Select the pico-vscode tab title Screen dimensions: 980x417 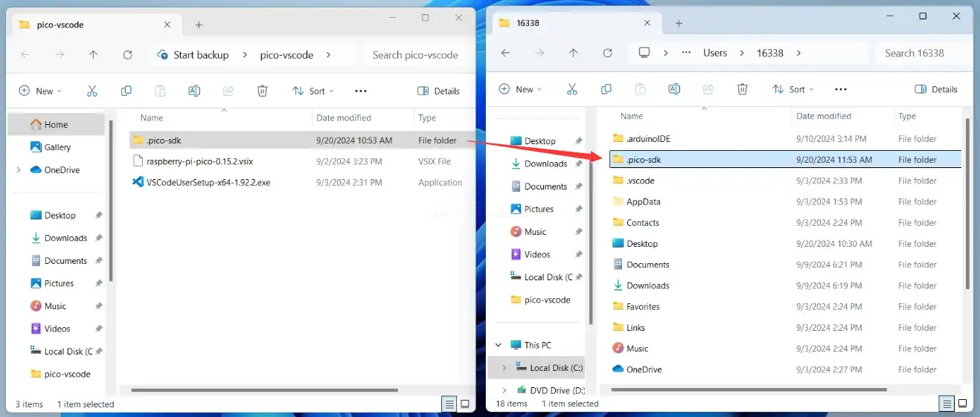point(60,25)
